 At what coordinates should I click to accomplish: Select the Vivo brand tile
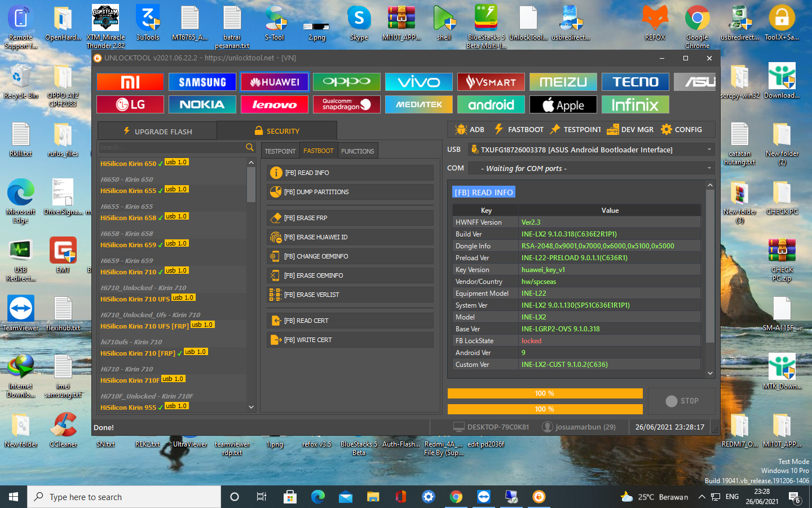click(419, 82)
